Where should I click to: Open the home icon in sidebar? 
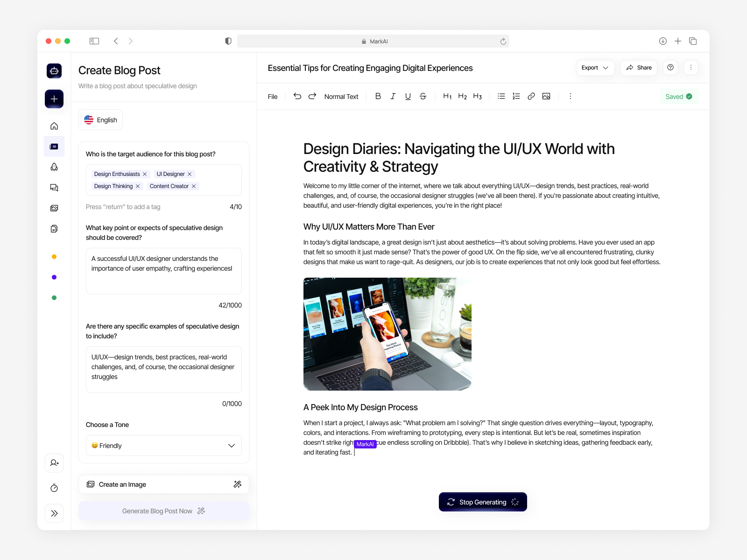coord(54,126)
